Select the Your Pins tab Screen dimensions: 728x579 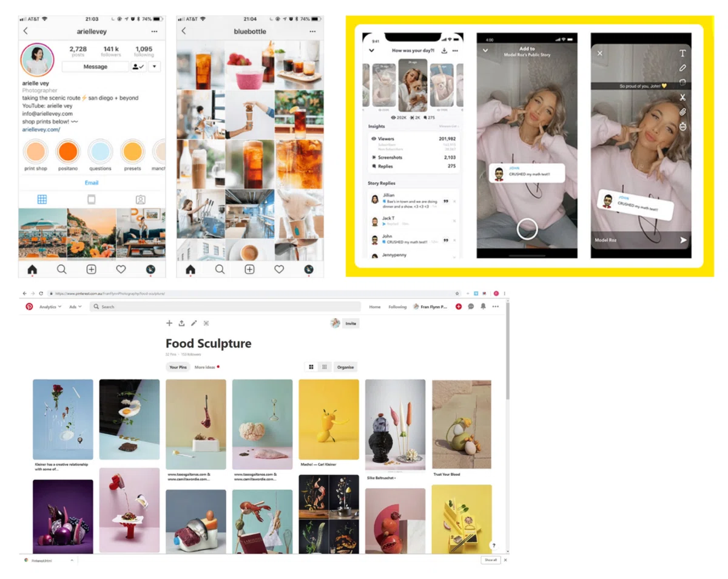[x=178, y=367]
